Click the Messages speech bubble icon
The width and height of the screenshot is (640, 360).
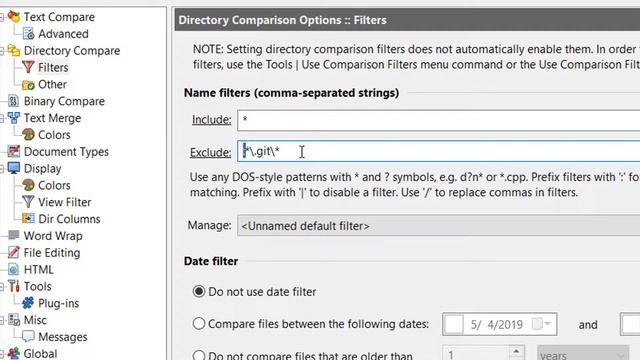pyautogui.click(x=28, y=336)
